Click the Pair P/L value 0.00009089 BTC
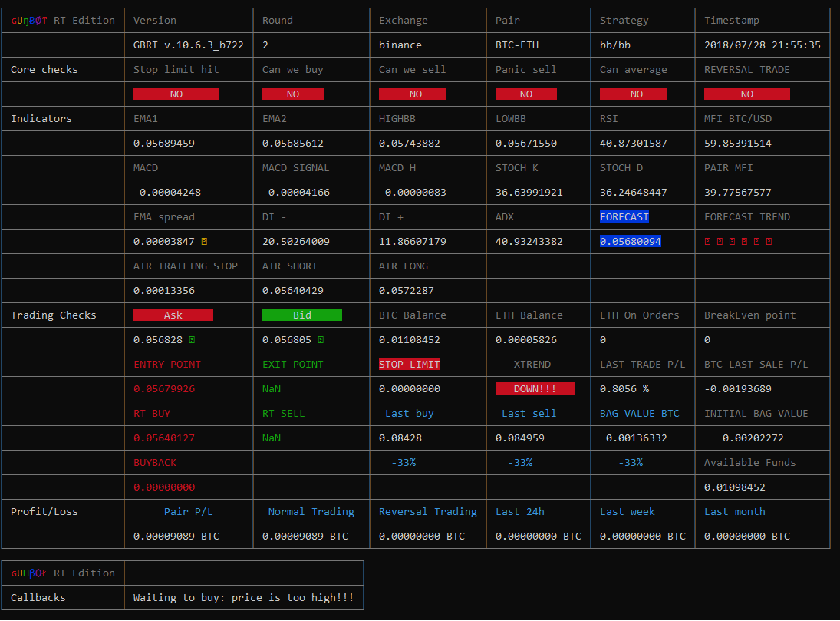The image size is (840, 621). click(x=176, y=537)
